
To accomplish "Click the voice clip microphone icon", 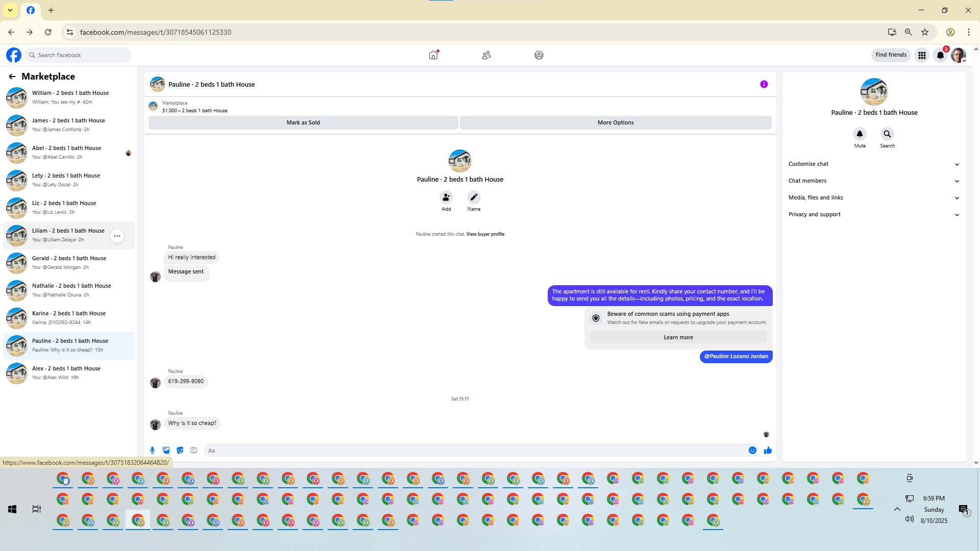I will coord(152,450).
